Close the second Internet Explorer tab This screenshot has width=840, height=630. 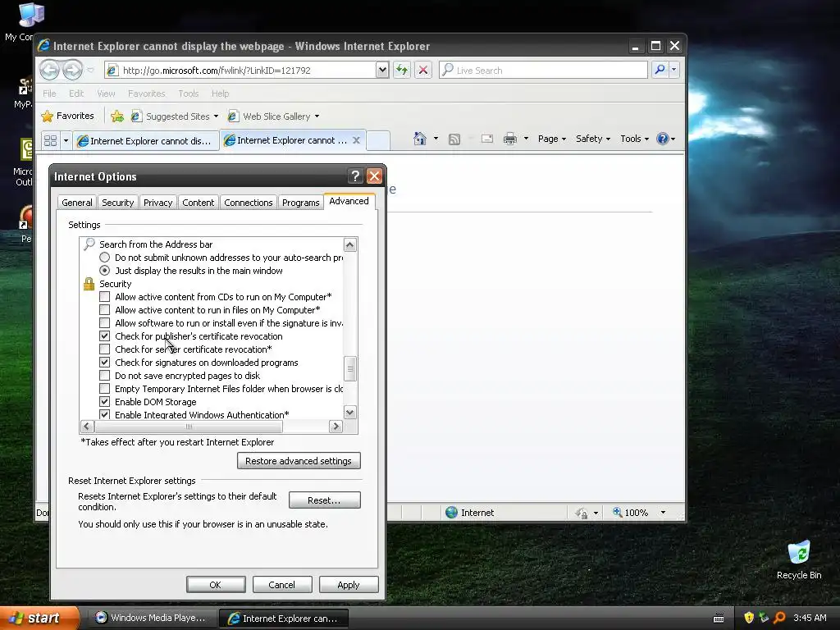pos(356,140)
